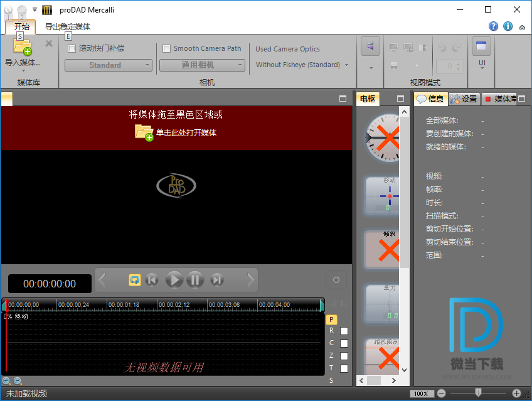
Task: Open the UI window layout icon
Action: [481, 46]
